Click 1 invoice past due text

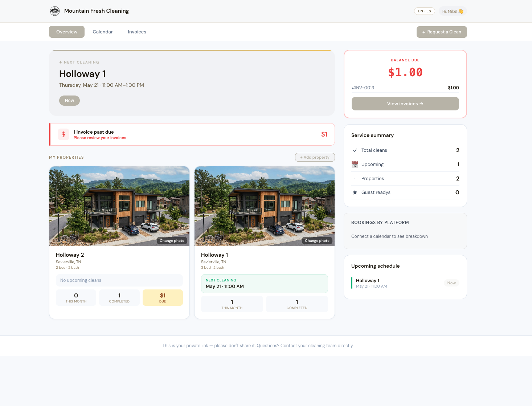pos(94,132)
